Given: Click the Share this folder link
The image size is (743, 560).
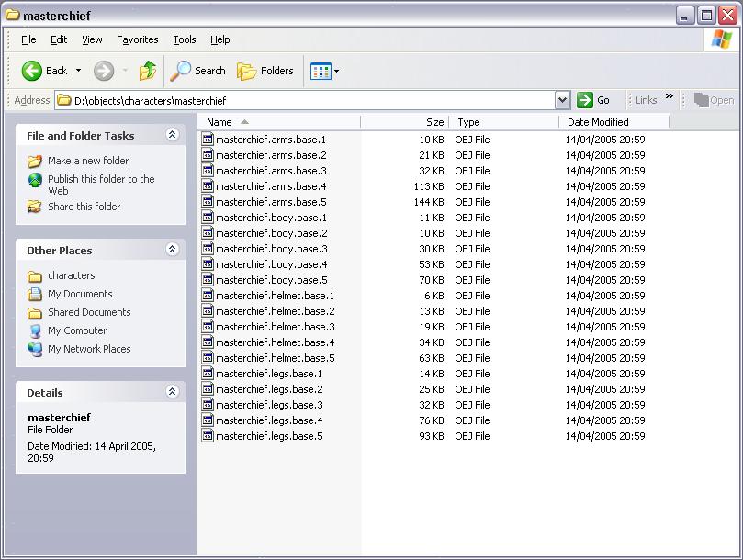Looking at the screenshot, I should [84, 207].
